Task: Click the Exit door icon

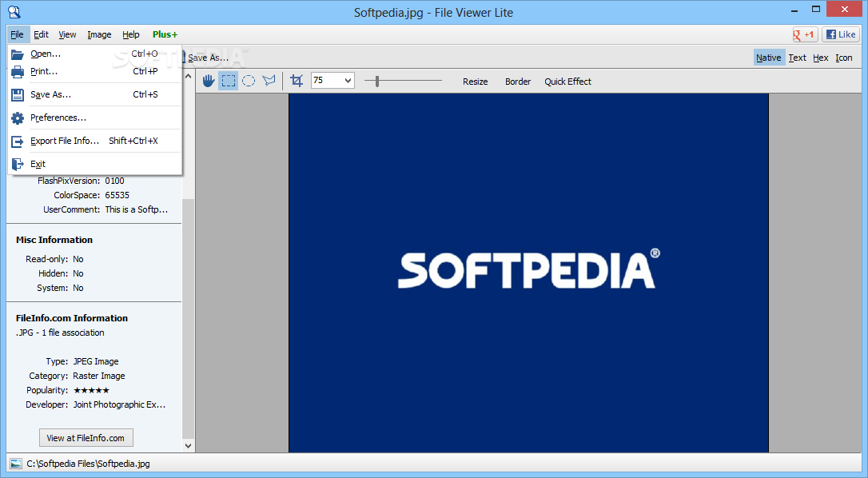Action: click(x=18, y=164)
